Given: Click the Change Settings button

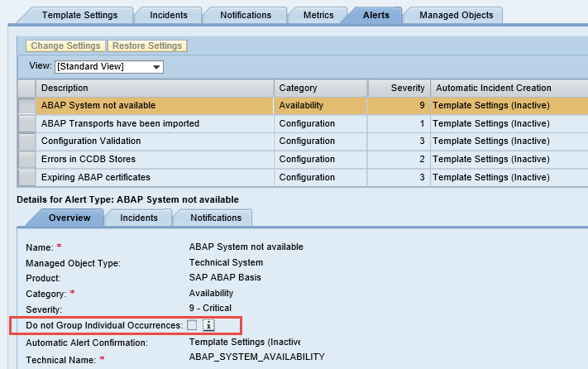Looking at the screenshot, I should [x=66, y=46].
